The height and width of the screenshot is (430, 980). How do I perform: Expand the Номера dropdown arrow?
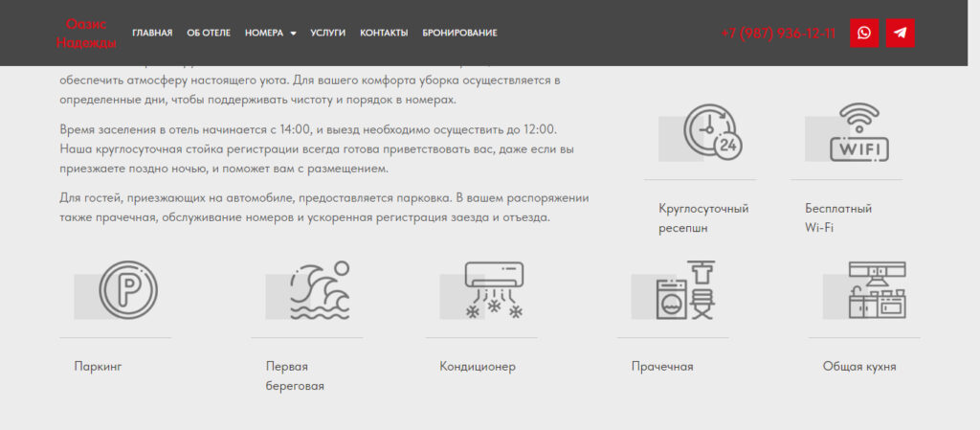click(x=293, y=34)
